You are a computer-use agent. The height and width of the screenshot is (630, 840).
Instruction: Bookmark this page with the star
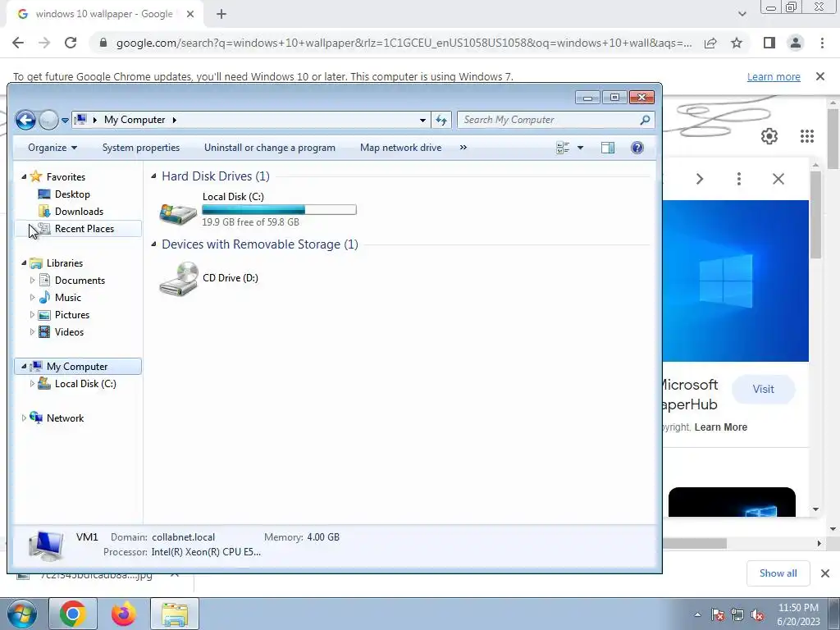737,43
